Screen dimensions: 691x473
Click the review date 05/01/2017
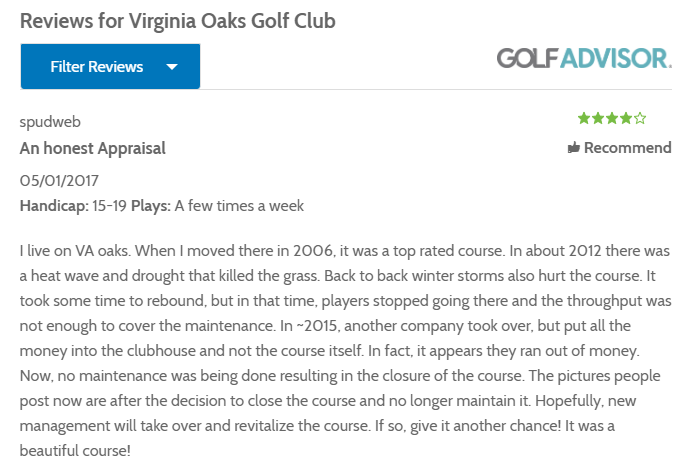coord(60,181)
